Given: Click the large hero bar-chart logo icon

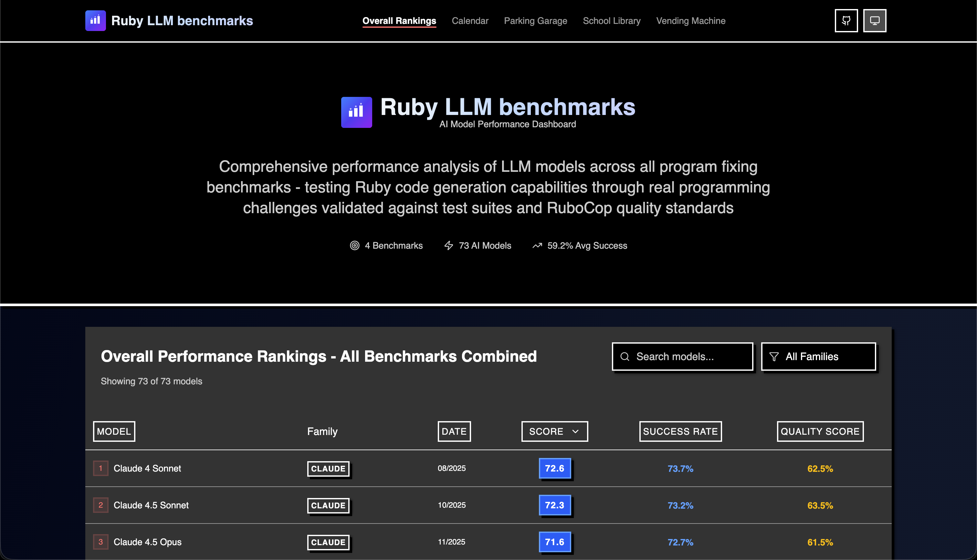Looking at the screenshot, I should tap(356, 112).
